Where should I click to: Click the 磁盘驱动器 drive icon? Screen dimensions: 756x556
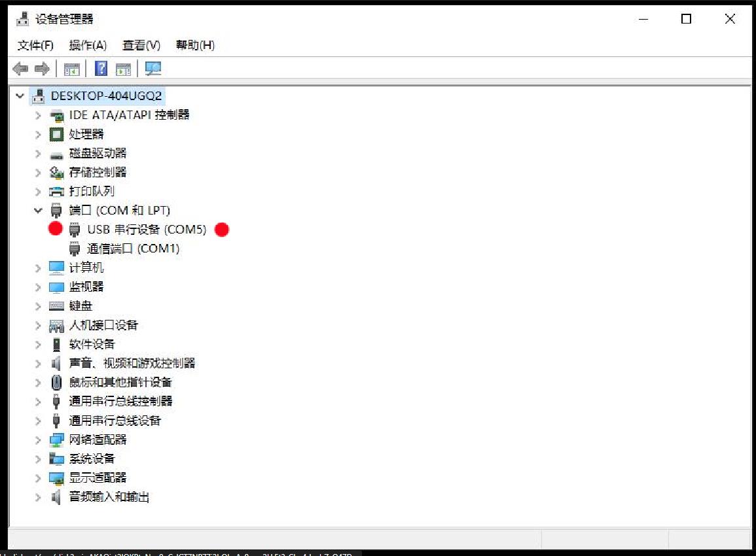(56, 154)
